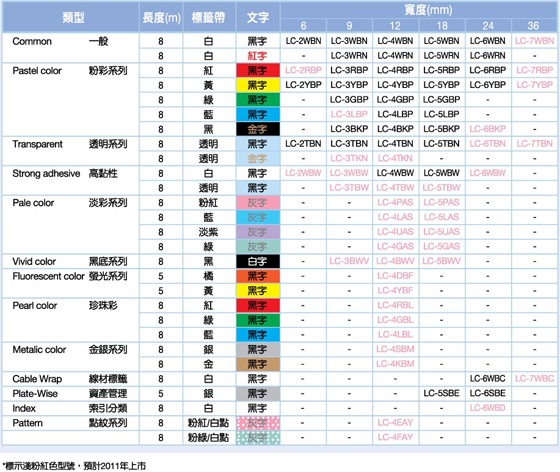The width and height of the screenshot is (560, 472).
Task: Select the LC-6BKP cell
Action: click(x=488, y=129)
